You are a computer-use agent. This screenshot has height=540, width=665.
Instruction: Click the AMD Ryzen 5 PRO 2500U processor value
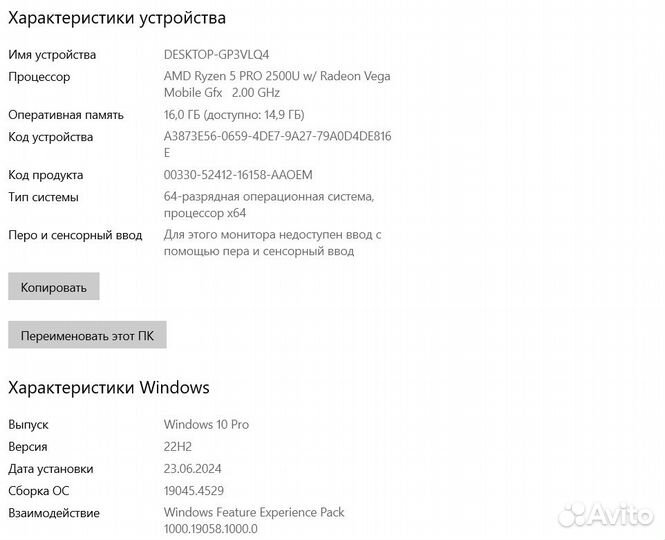click(277, 84)
